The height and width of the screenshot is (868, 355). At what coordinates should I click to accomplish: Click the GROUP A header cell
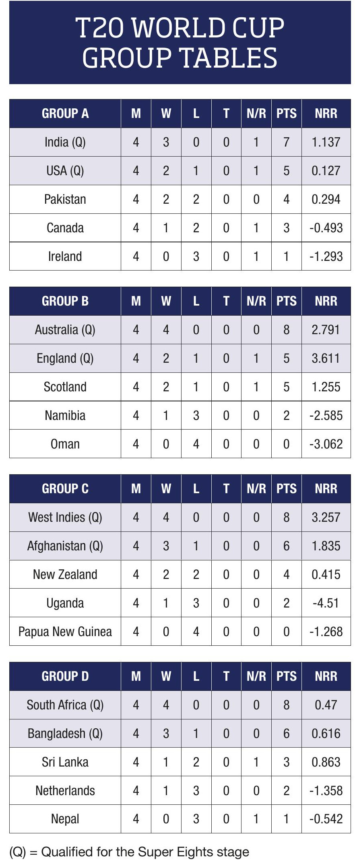tap(65, 114)
